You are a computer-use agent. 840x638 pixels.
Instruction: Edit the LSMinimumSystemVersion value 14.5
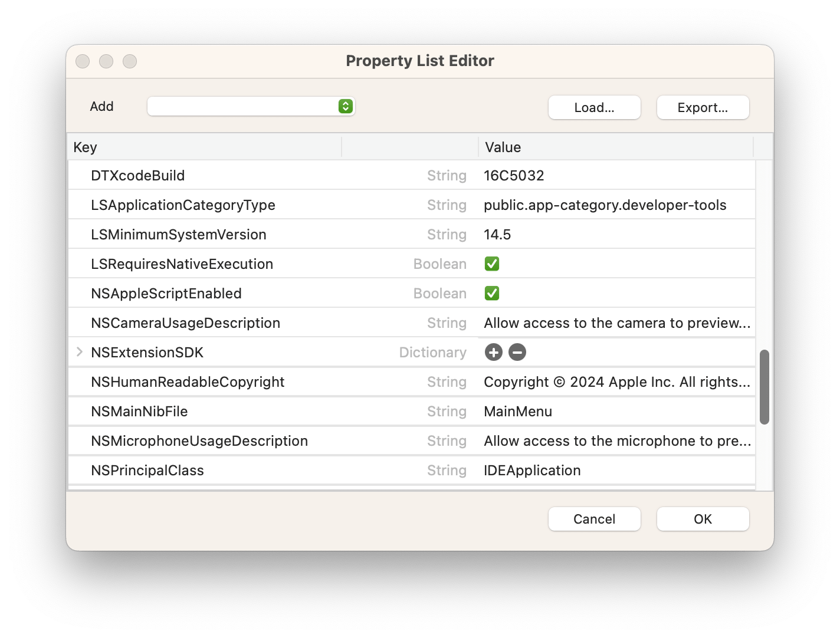[x=498, y=234]
